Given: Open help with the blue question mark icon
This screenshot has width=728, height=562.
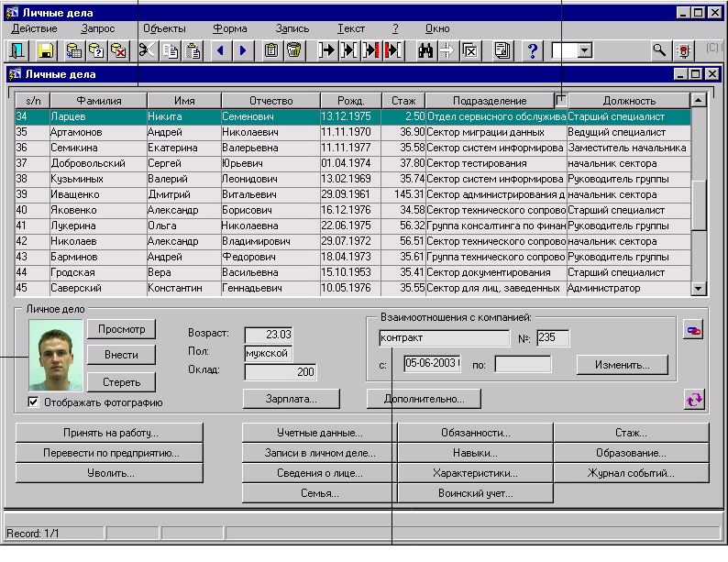Looking at the screenshot, I should coord(533,50).
